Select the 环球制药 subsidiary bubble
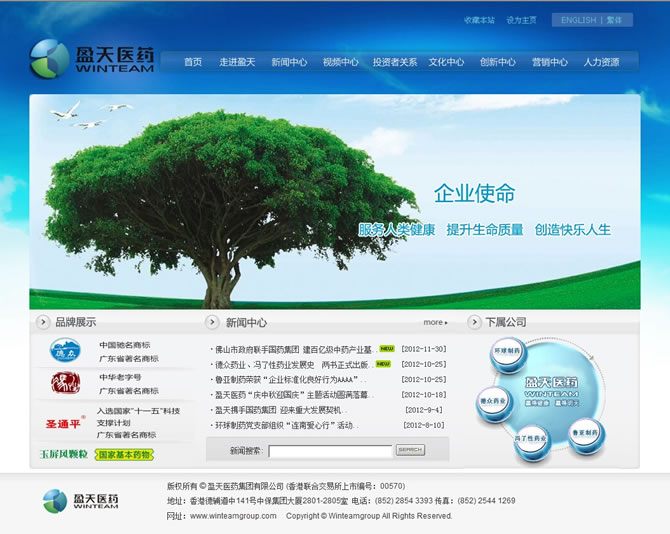 point(508,352)
